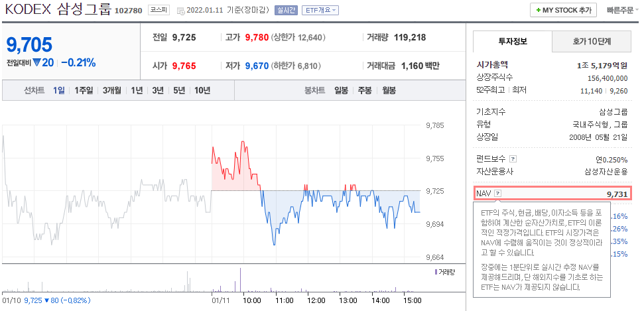The height and width of the screenshot is (311, 644).
Task: Click the 상한가 12,640 text
Action: (298, 37)
